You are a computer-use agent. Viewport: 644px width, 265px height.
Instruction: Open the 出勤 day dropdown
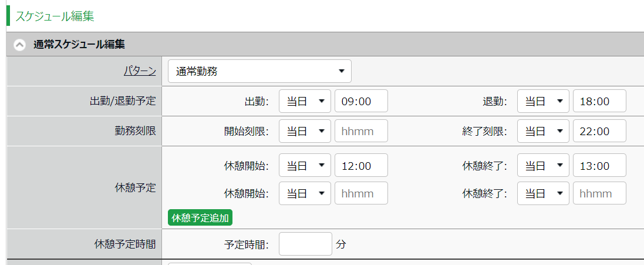(305, 101)
